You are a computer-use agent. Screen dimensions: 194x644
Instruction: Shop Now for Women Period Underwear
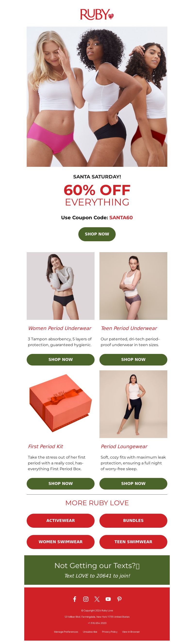(61, 359)
